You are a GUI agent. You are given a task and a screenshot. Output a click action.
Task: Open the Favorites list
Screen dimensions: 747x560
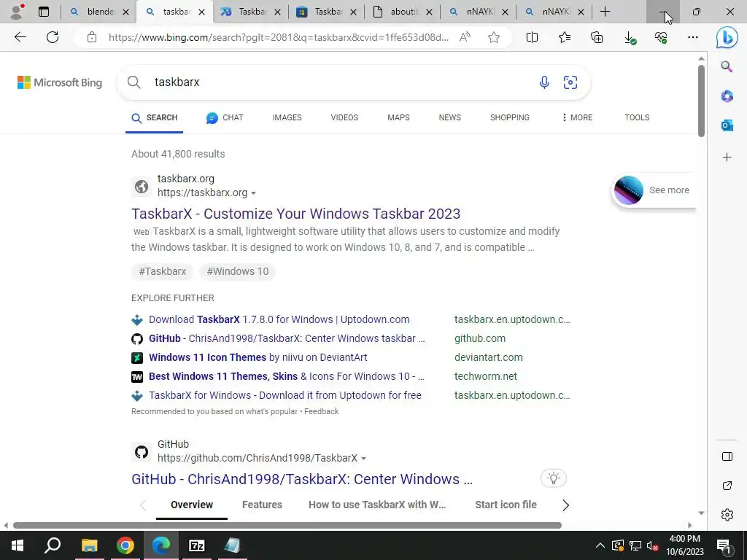[565, 37]
